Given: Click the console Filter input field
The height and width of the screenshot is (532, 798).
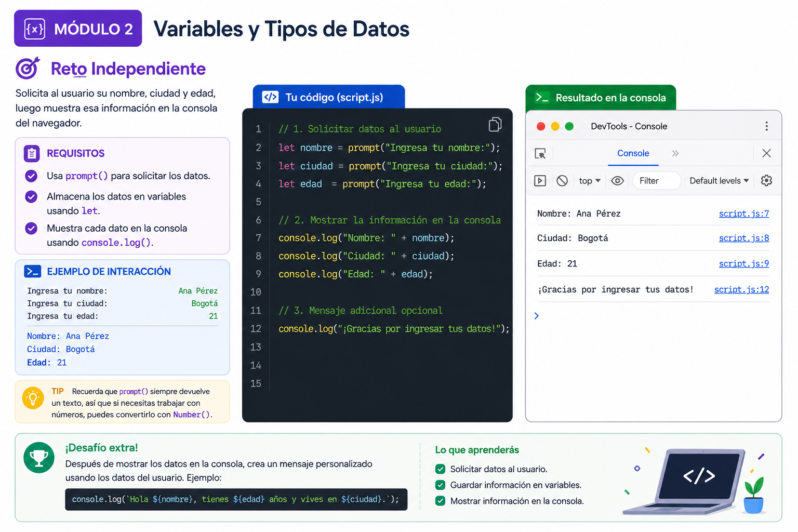Looking at the screenshot, I should 657,181.
